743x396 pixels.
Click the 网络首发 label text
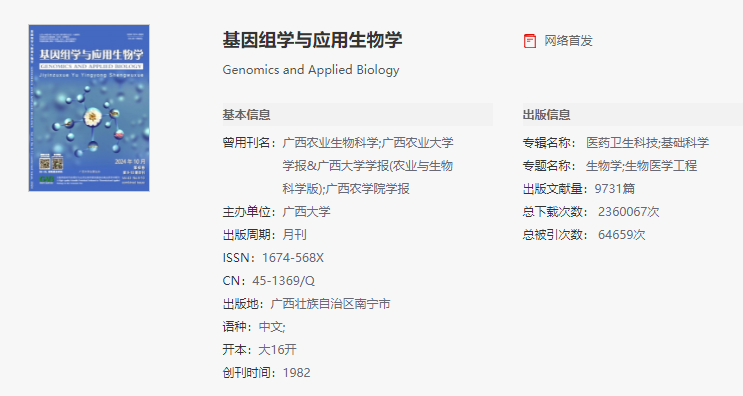click(x=568, y=41)
